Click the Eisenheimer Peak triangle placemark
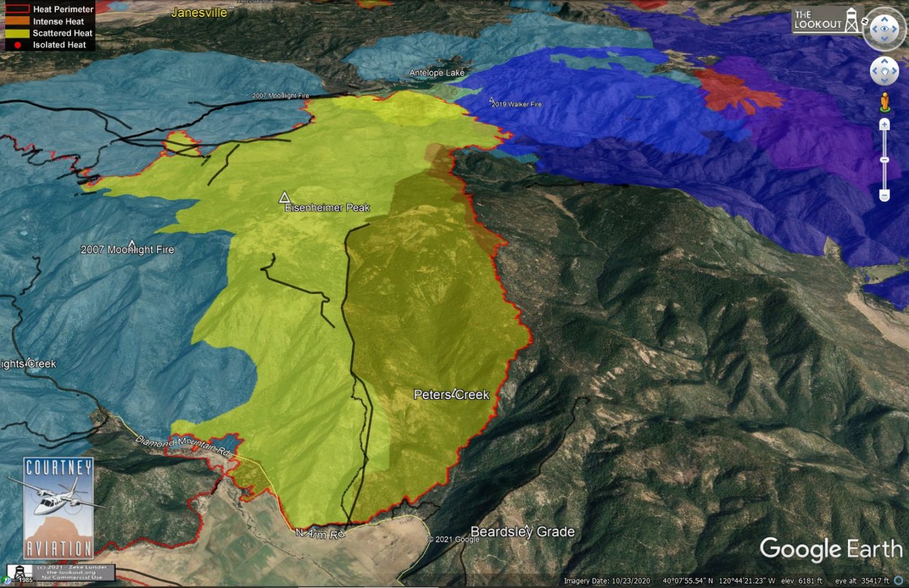The image size is (909, 588). 284,197
